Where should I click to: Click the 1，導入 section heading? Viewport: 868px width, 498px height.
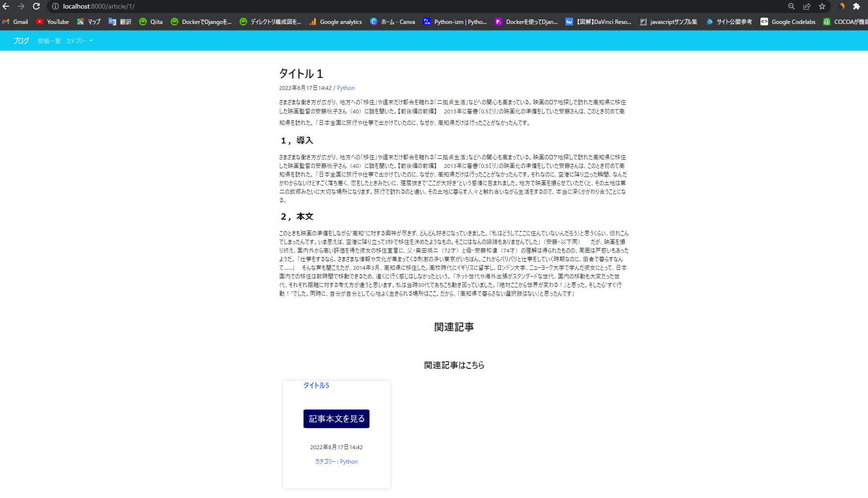(296, 141)
